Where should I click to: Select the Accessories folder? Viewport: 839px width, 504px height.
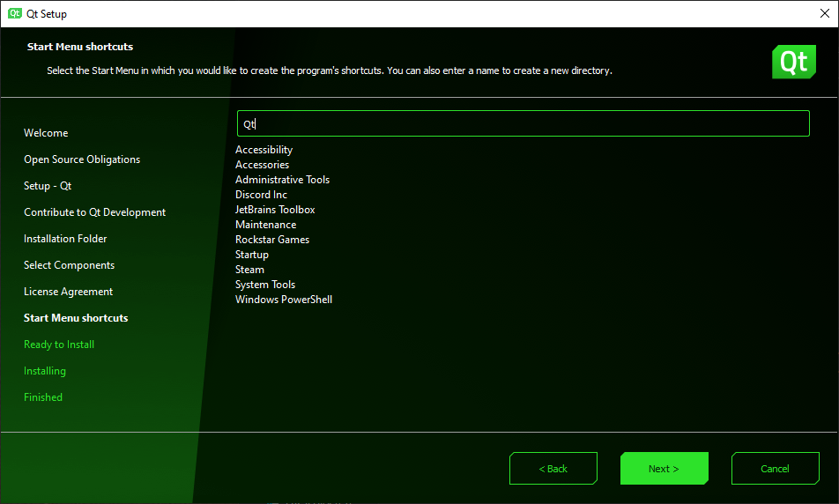(263, 165)
